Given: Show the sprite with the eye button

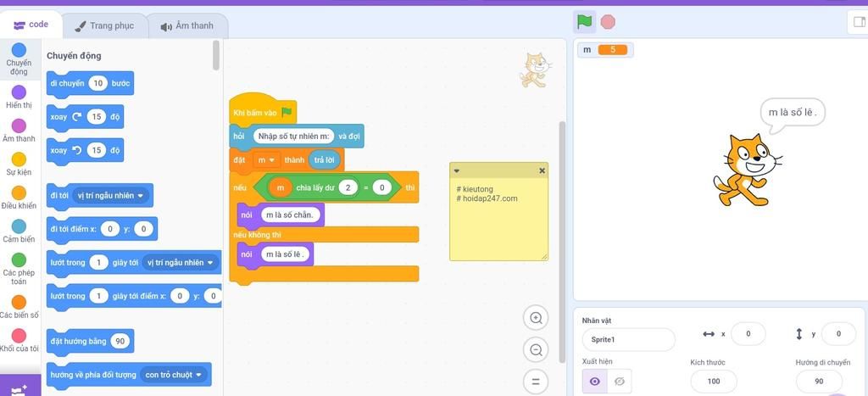Looking at the screenshot, I should 595,381.
